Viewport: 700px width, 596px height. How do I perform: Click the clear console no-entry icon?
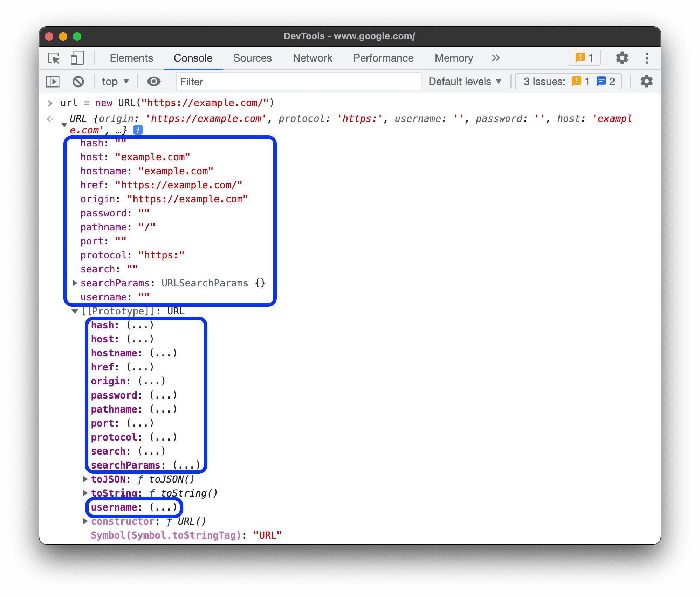pos(79,82)
